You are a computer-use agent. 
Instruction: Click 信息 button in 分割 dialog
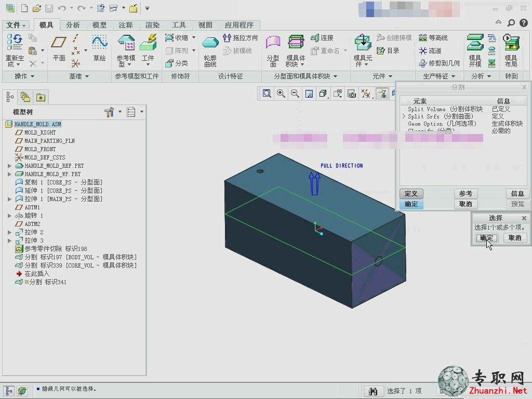click(x=517, y=194)
